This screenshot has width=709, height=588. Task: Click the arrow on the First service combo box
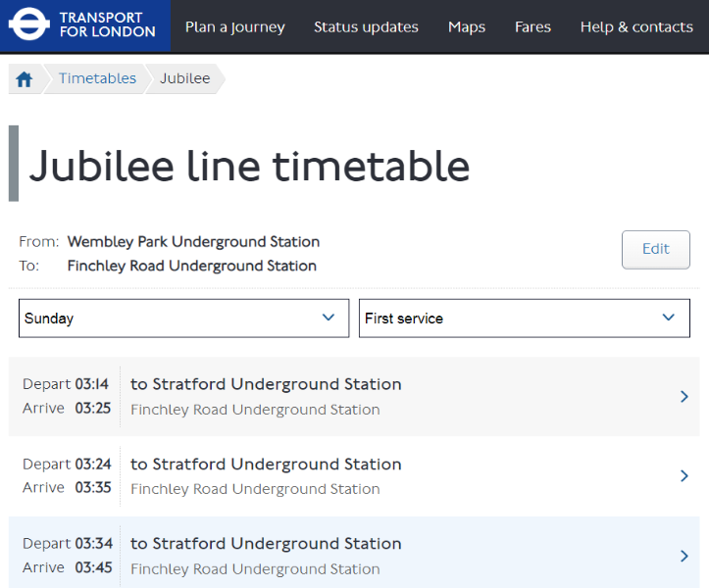(x=669, y=318)
